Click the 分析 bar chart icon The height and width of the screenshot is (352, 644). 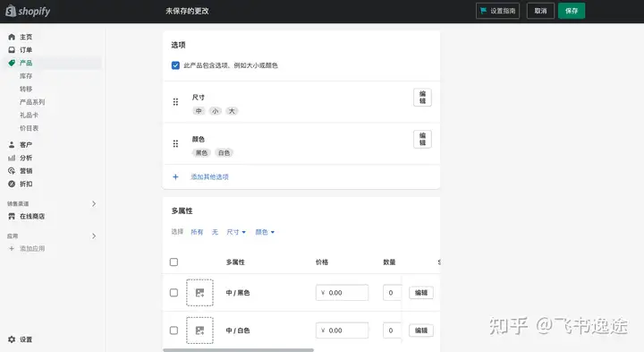[x=12, y=158]
